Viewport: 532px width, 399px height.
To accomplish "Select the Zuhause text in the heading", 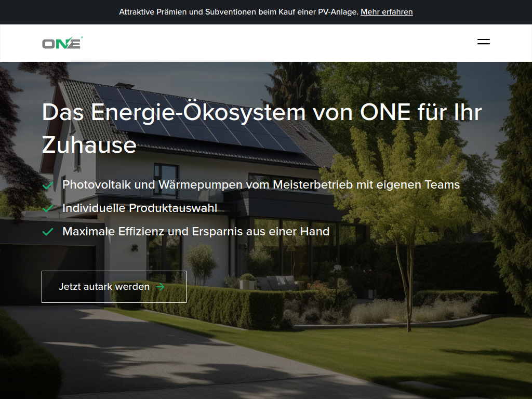I will (88, 146).
